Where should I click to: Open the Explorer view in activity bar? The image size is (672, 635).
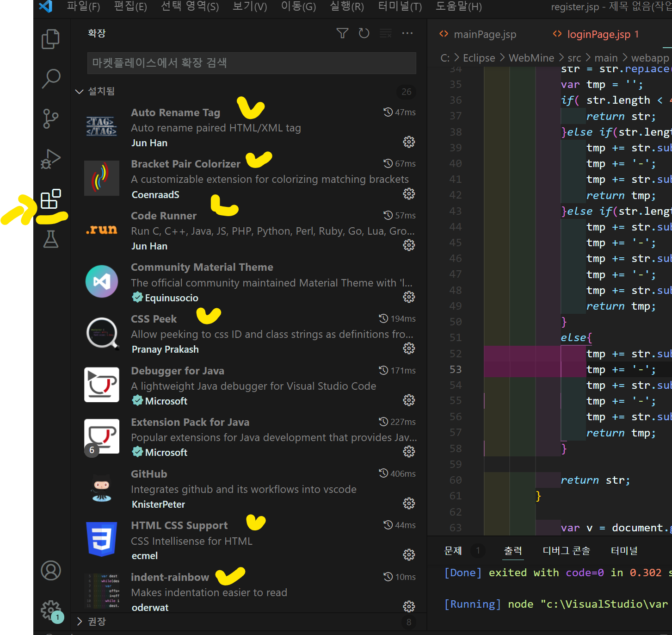[50, 39]
